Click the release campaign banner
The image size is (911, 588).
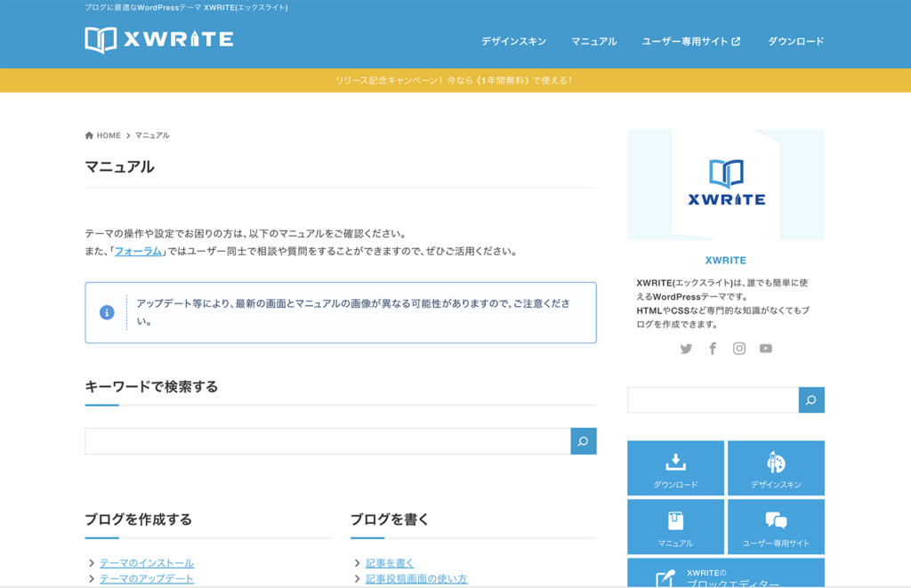click(x=455, y=80)
